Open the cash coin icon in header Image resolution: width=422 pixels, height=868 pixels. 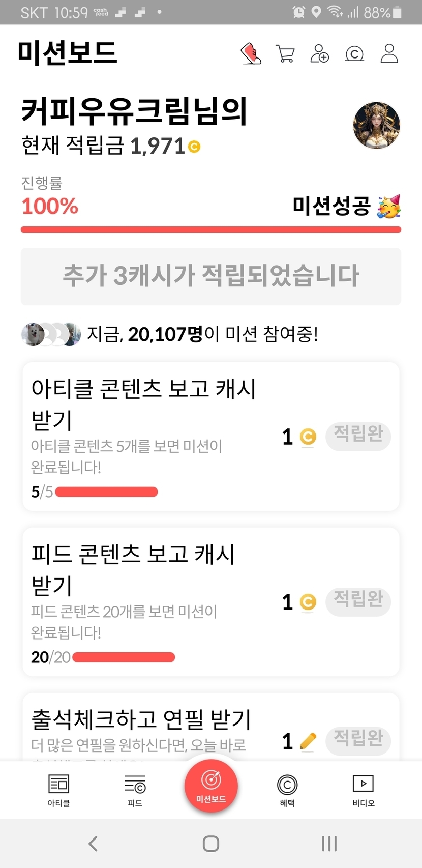pyautogui.click(x=354, y=53)
